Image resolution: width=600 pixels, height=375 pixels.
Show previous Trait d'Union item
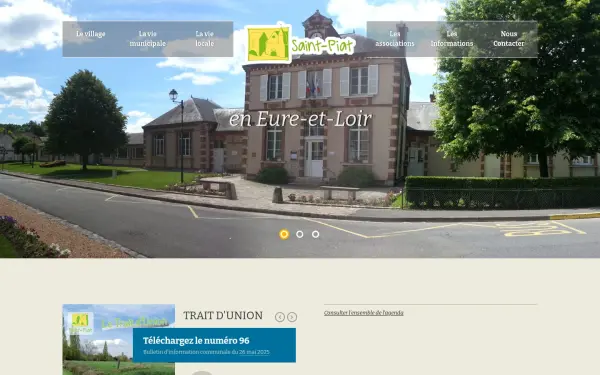point(280,317)
